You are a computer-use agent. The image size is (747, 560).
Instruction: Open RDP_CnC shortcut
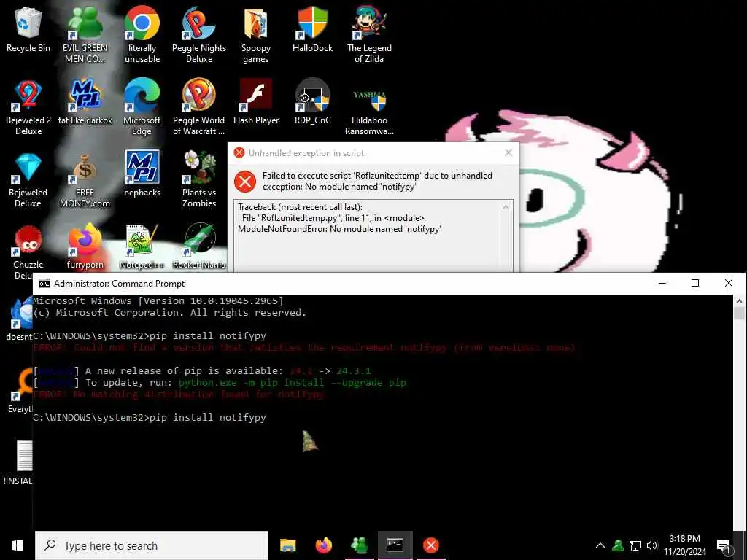[x=312, y=102]
